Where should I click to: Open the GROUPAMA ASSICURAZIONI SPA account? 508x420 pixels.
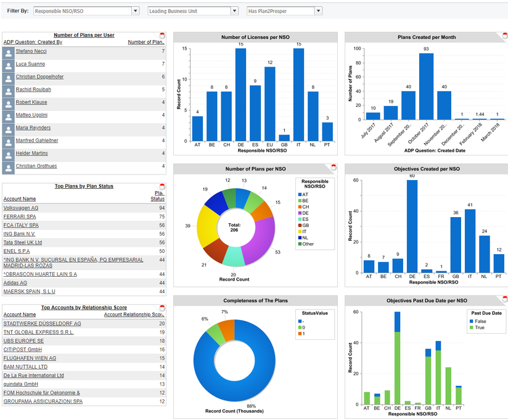[x=43, y=401]
